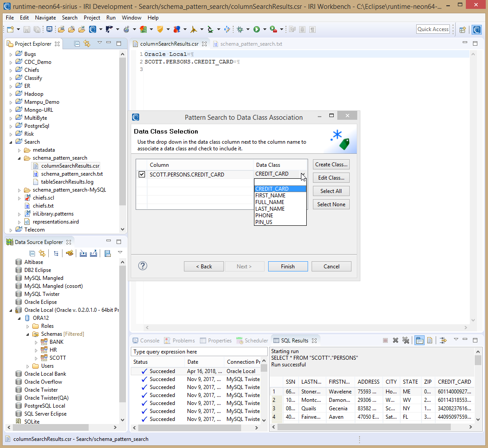The width and height of the screenshot is (488, 448).
Task: Click the Select None button
Action: coord(331,204)
